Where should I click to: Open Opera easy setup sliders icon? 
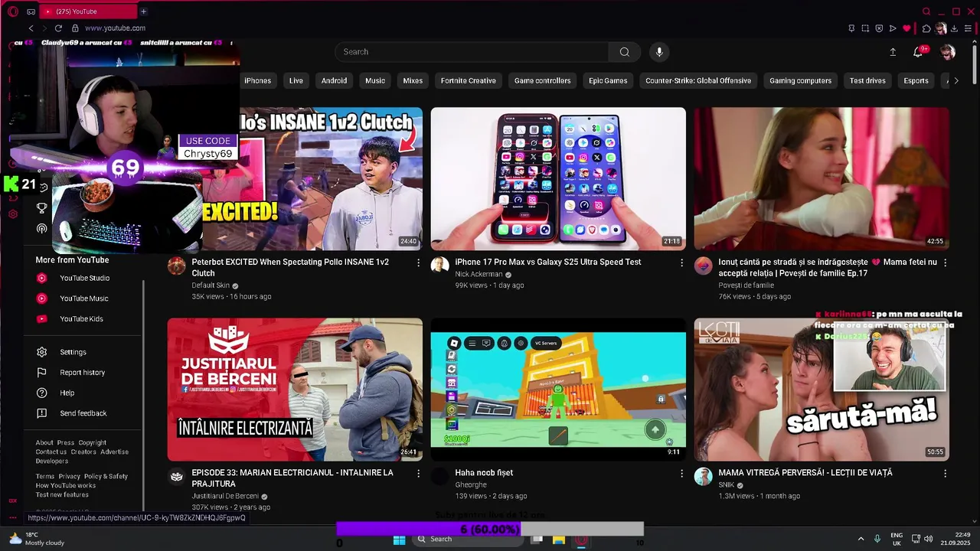click(968, 28)
